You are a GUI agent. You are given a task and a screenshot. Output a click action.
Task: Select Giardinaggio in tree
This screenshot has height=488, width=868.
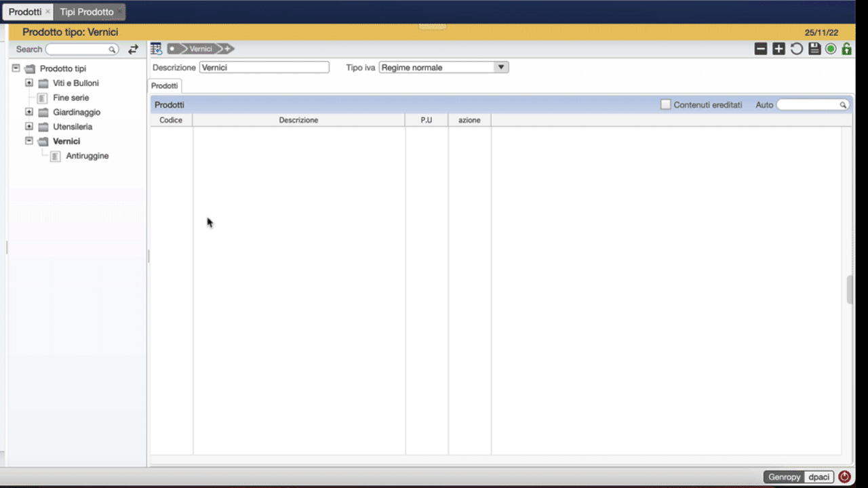(77, 113)
